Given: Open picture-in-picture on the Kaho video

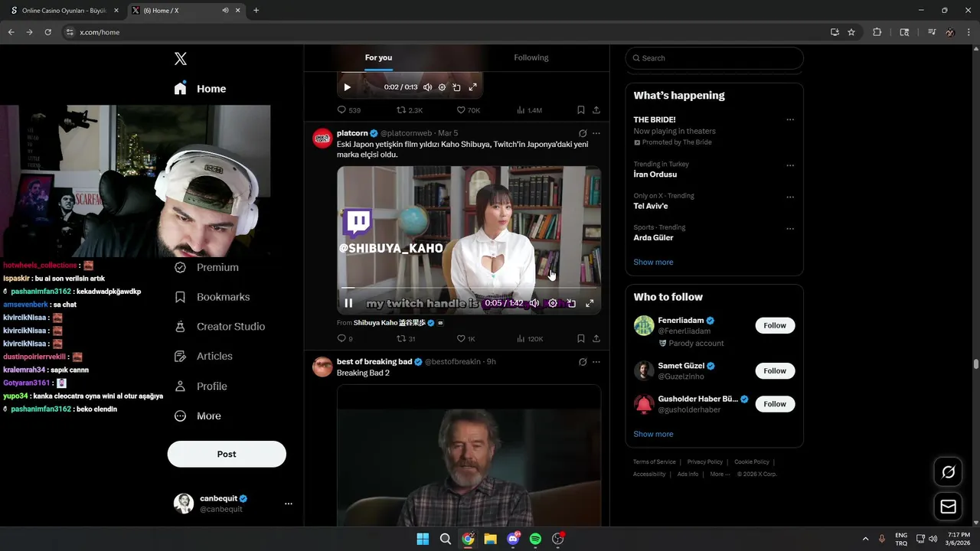Looking at the screenshot, I should point(571,303).
